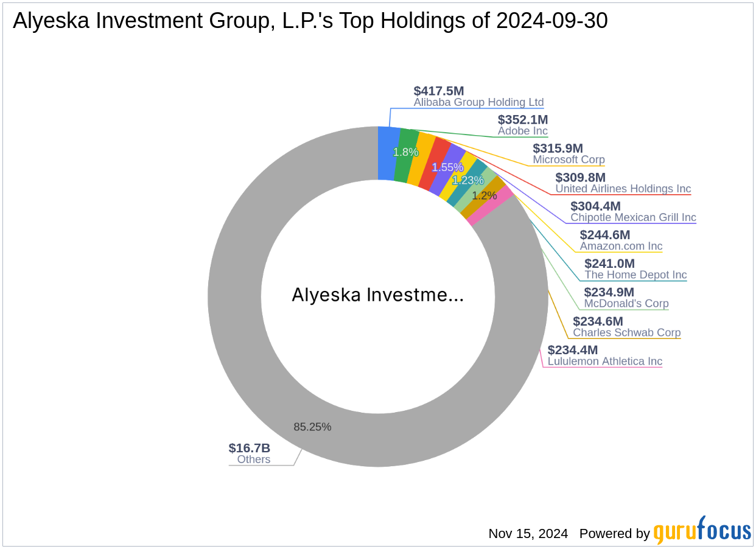This screenshot has width=756, height=549.
Task: Click the Nov 15, 2024 date label
Action: pyautogui.click(x=527, y=533)
